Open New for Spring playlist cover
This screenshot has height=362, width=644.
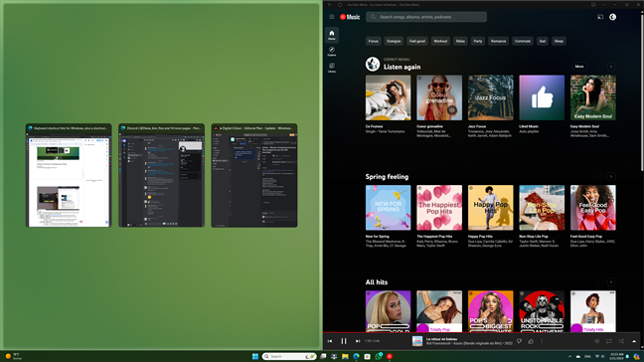click(x=389, y=208)
